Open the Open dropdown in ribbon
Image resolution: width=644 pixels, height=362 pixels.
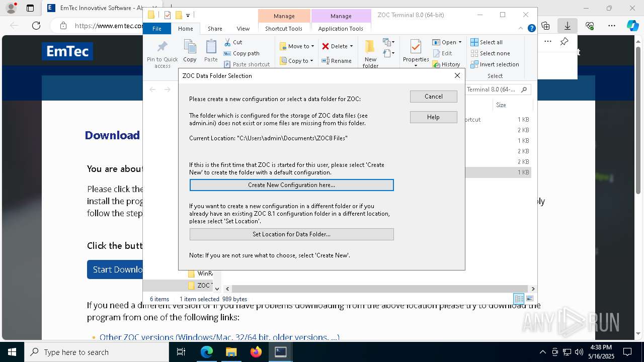[447, 42]
